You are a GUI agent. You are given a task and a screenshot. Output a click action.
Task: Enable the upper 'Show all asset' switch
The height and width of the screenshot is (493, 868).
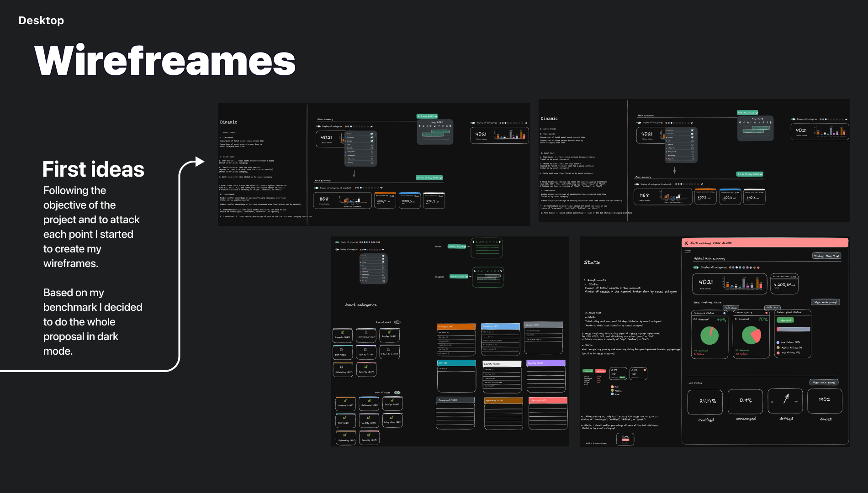(397, 322)
